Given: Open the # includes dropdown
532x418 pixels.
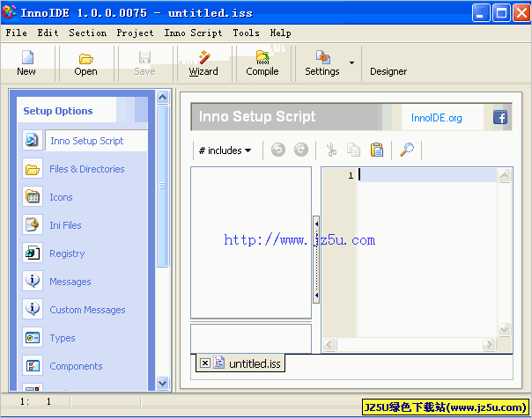Looking at the screenshot, I should (x=225, y=150).
